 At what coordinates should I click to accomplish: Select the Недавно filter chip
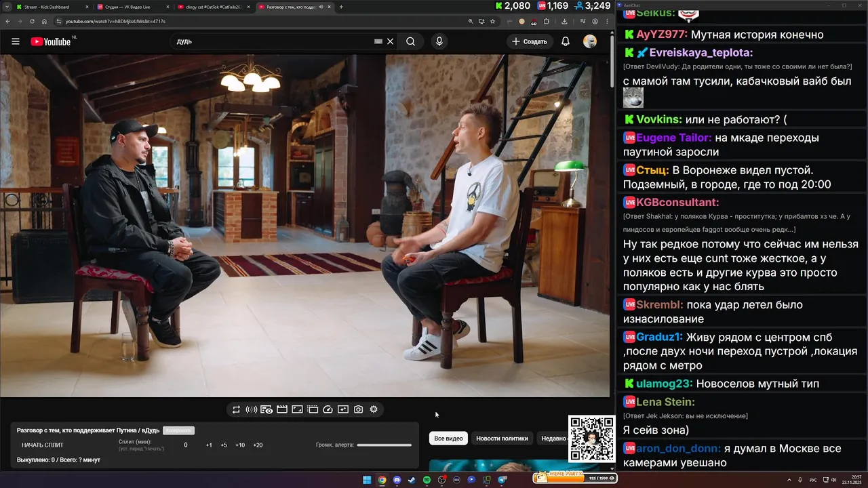click(553, 439)
